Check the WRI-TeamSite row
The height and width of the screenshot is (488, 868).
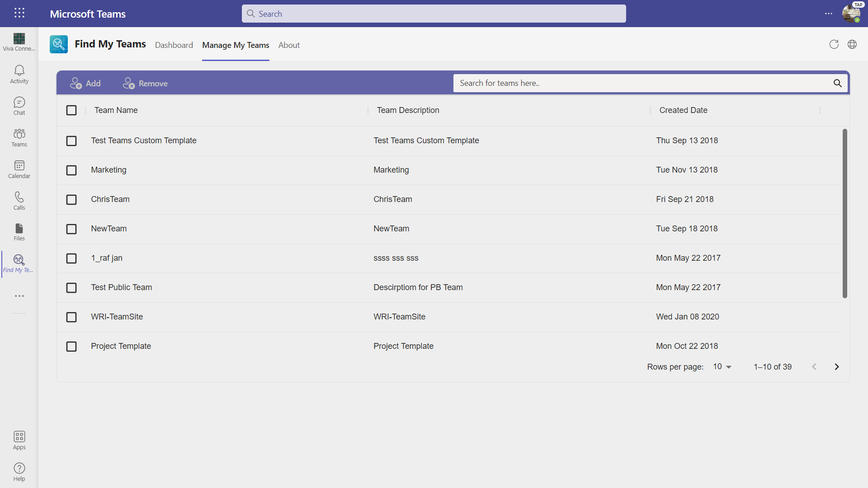71,317
